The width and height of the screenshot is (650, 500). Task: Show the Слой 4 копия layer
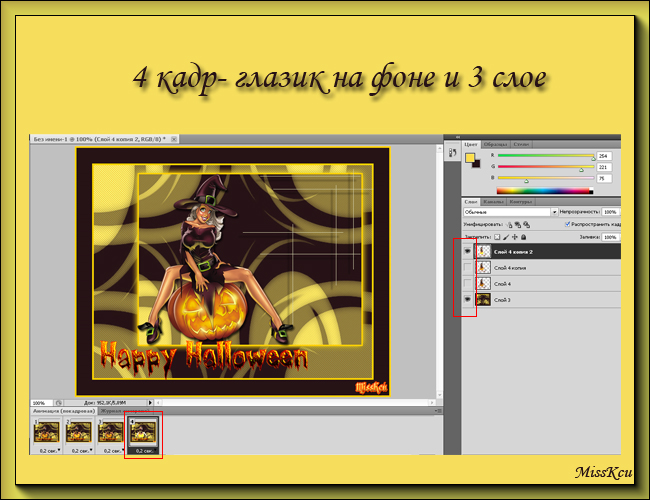click(468, 267)
